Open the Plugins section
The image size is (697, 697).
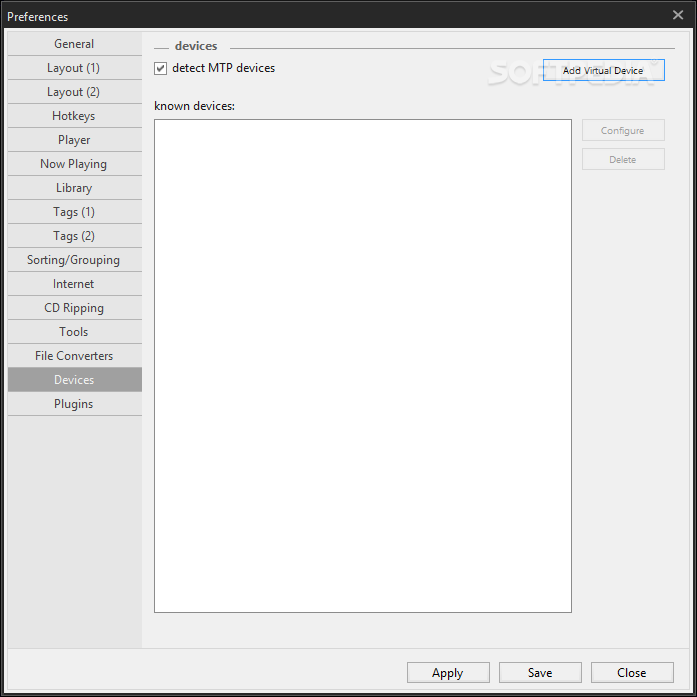[x=75, y=404]
